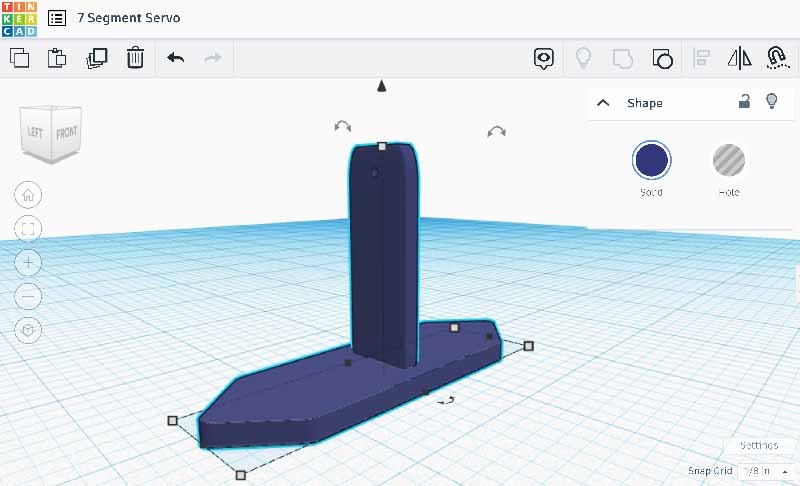This screenshot has width=800, height=486.
Task: Click the Home view icon
Action: point(29,195)
